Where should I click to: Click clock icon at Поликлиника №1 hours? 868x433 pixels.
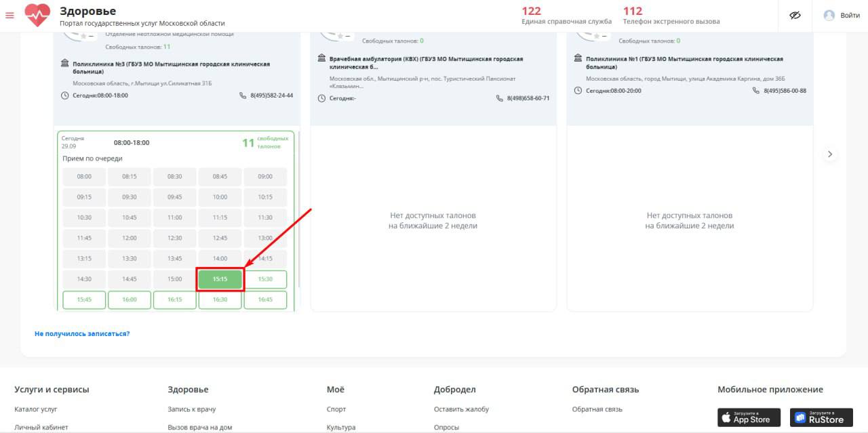pyautogui.click(x=578, y=91)
